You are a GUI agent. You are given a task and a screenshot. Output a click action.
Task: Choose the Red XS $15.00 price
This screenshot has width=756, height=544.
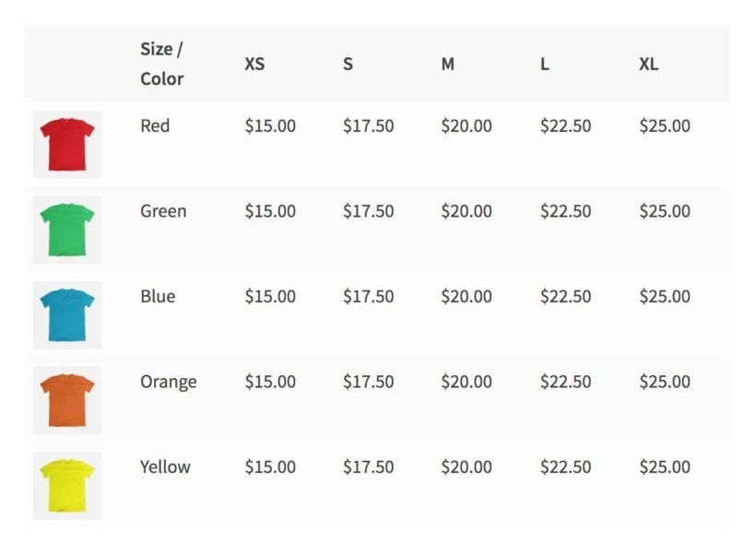(270, 126)
